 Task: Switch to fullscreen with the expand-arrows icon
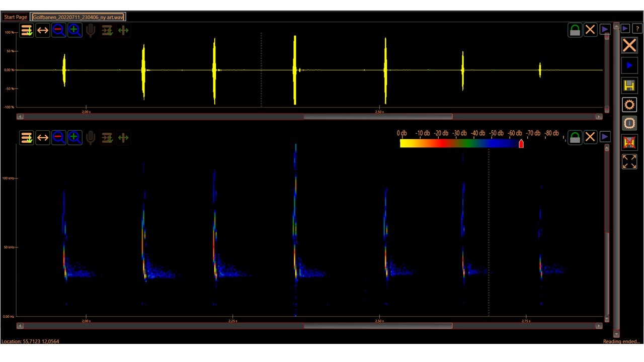629,161
